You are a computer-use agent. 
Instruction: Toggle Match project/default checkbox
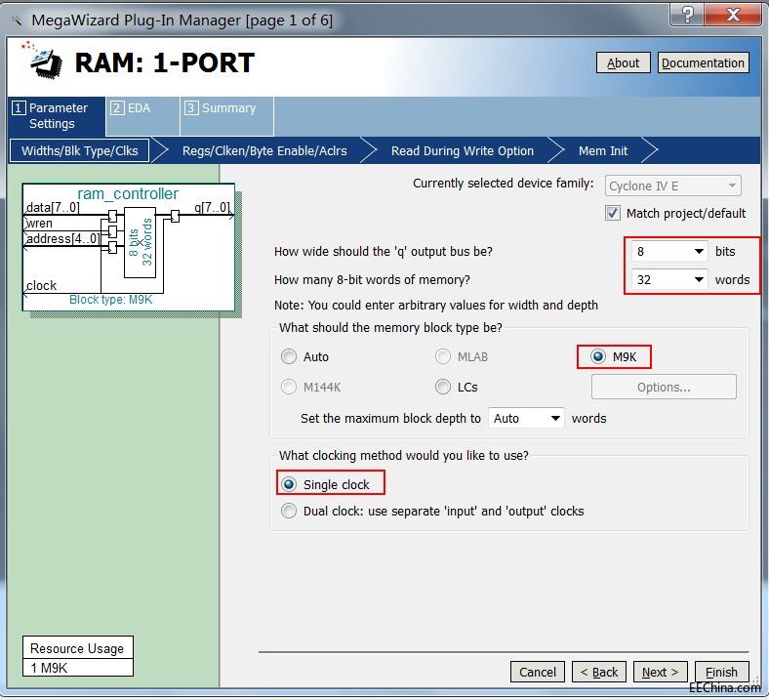coord(612,213)
